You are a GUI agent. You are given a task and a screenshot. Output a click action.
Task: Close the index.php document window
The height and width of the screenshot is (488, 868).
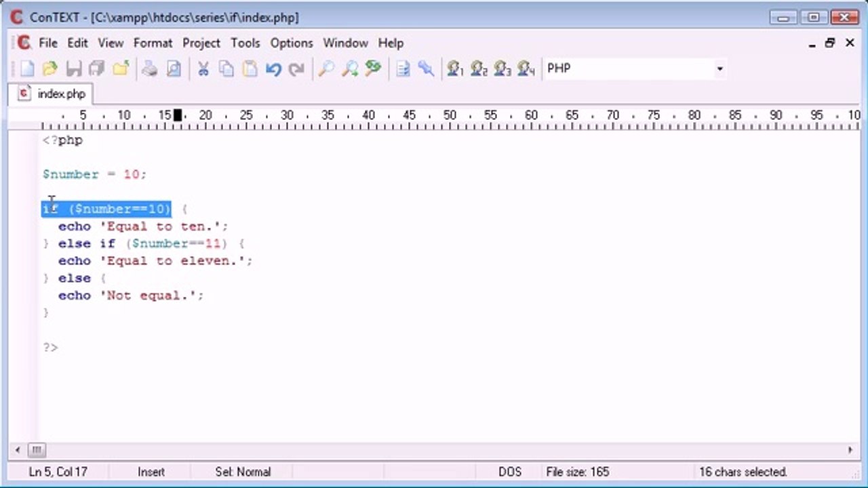850,43
